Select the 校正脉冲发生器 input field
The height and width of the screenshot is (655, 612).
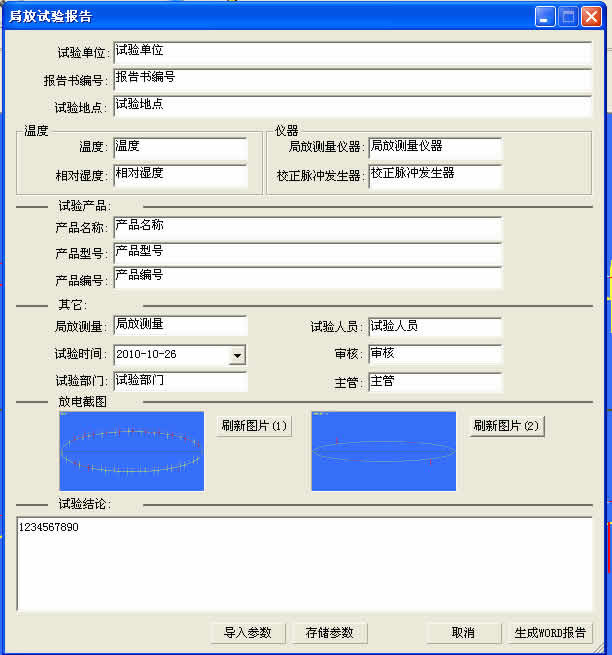[x=435, y=176]
